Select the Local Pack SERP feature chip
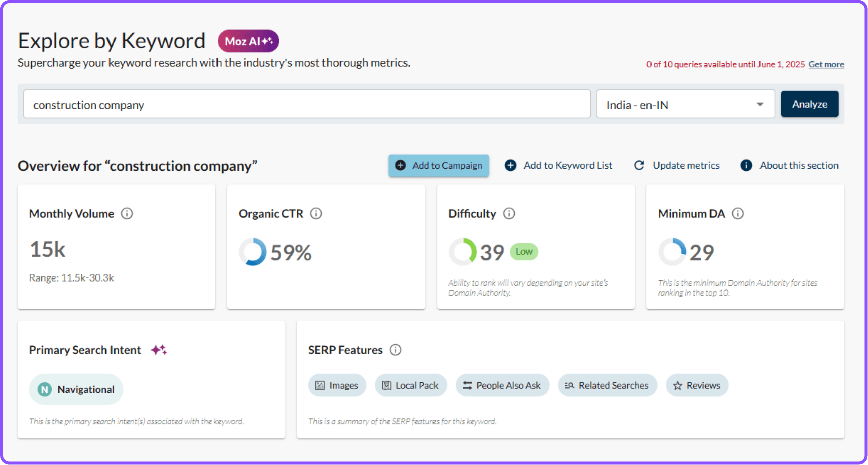This screenshot has height=465, width=868. (x=411, y=385)
